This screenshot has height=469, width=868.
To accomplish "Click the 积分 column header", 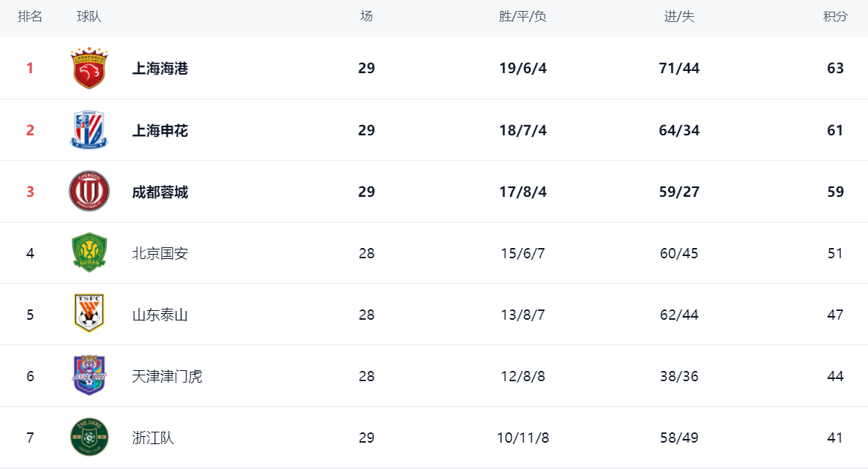I will (x=835, y=17).
